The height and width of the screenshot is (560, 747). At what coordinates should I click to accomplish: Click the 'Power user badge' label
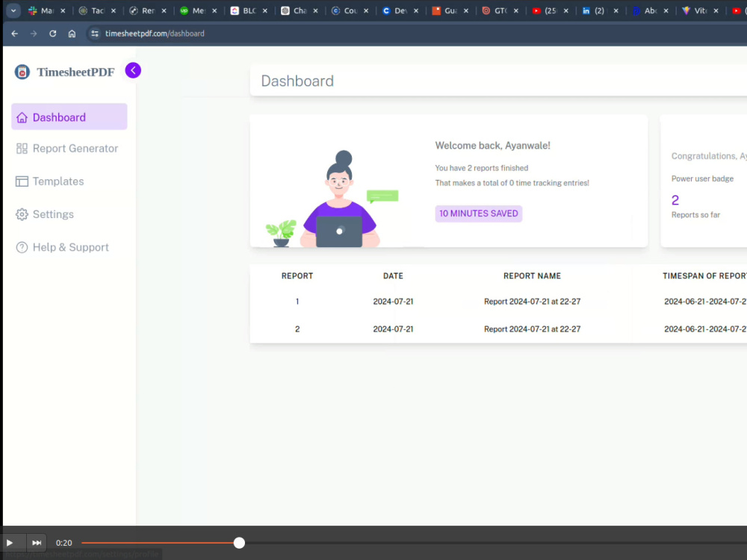pyautogui.click(x=702, y=178)
